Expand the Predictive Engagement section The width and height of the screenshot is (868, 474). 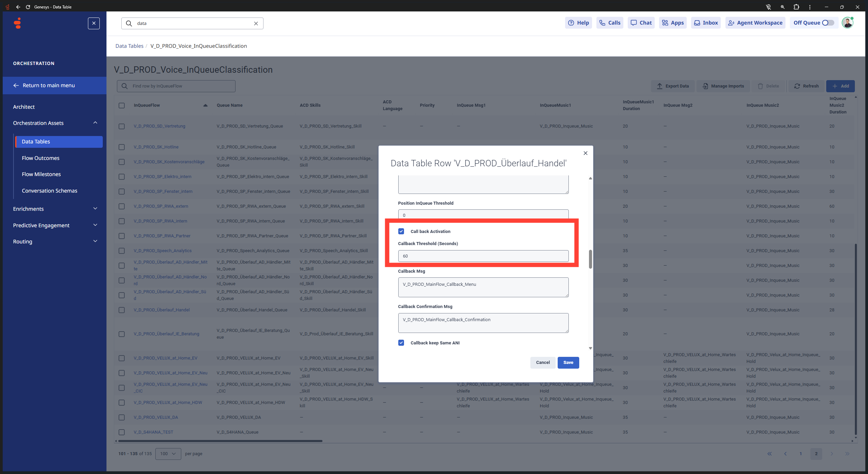pos(95,225)
